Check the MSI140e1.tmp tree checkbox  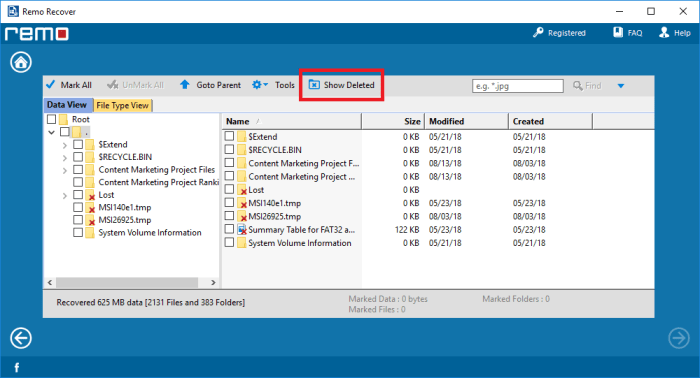(78, 207)
